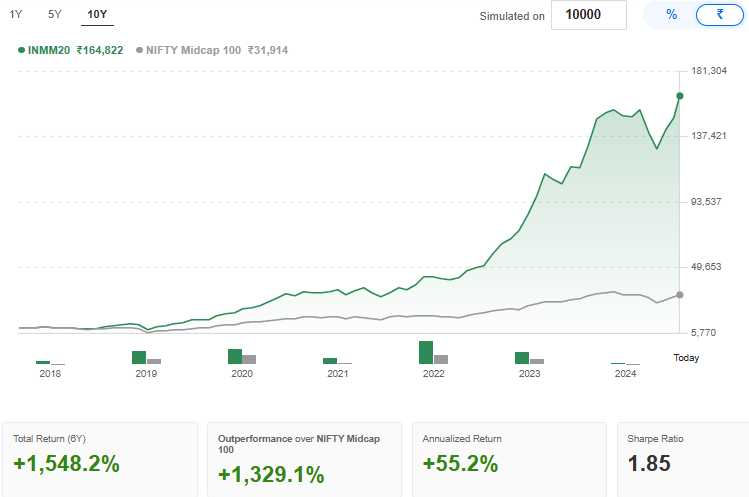Click the 181,304 y-axis value
Image resolution: width=749 pixels, height=497 pixels.
[x=709, y=71]
